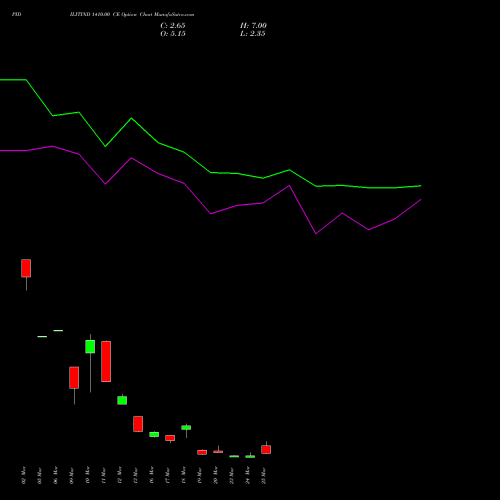The height and width of the screenshot is (500, 500).
Task: Select the green candlestick for 10 Mar
Action: (90, 347)
